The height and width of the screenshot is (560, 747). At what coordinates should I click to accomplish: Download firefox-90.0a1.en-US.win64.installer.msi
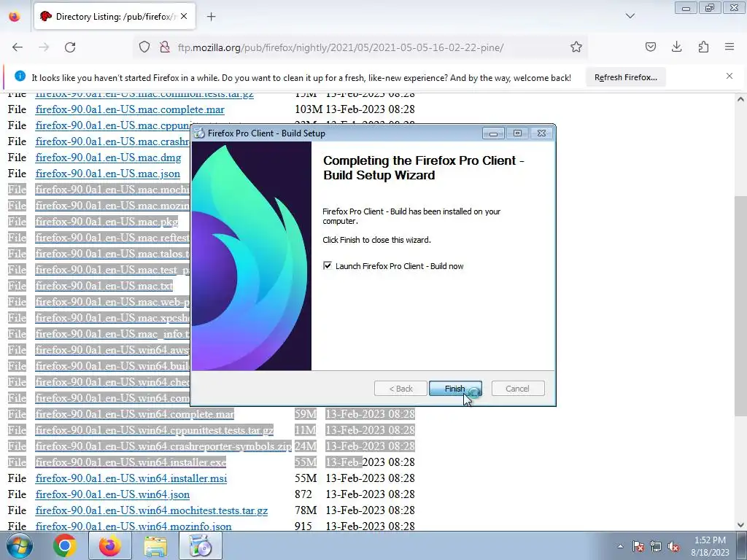[131, 478]
